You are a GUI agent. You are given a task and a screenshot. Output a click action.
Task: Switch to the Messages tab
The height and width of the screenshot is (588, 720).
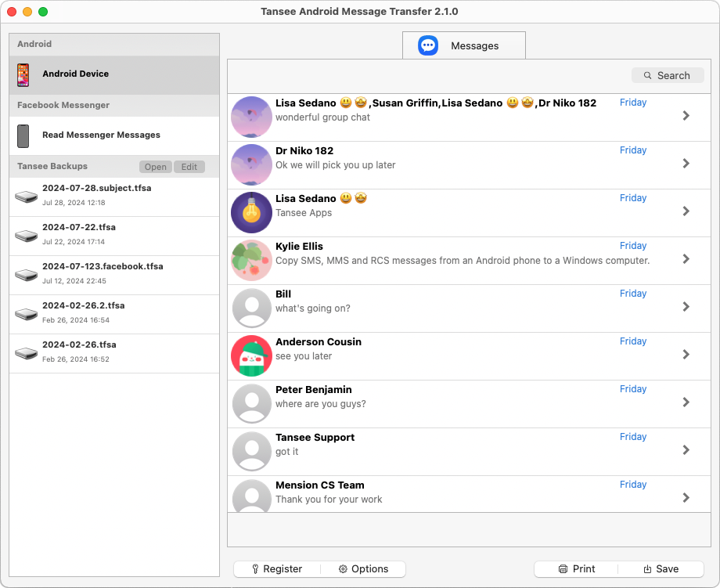(464, 45)
